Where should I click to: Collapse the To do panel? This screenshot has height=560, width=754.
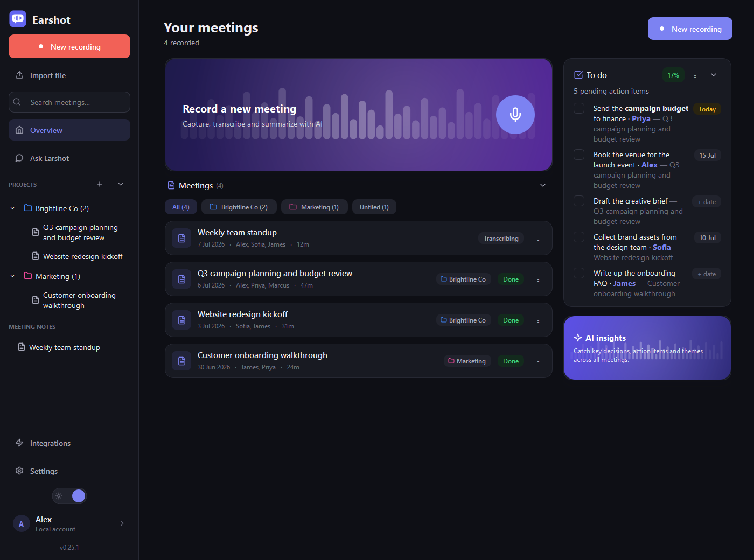(714, 75)
